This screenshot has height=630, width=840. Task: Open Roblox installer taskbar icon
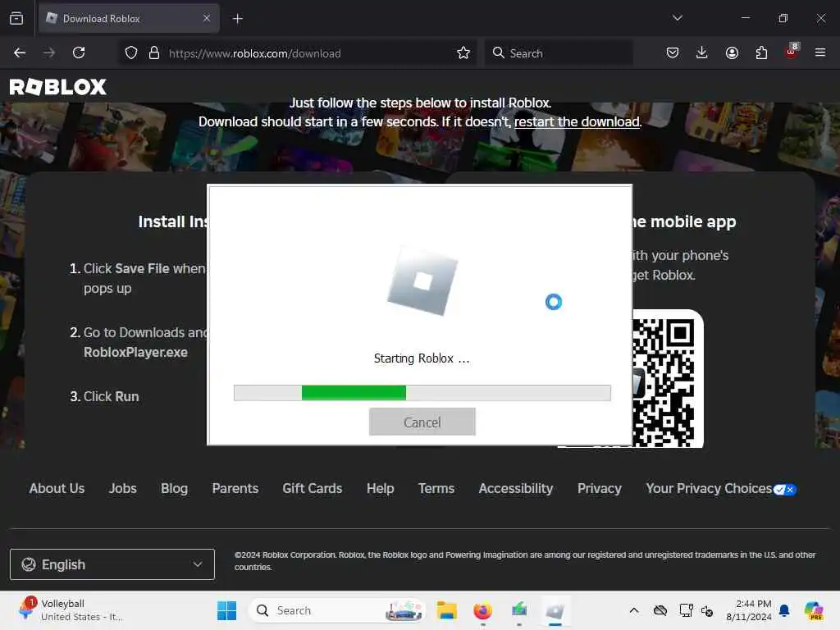pyautogui.click(x=555, y=610)
